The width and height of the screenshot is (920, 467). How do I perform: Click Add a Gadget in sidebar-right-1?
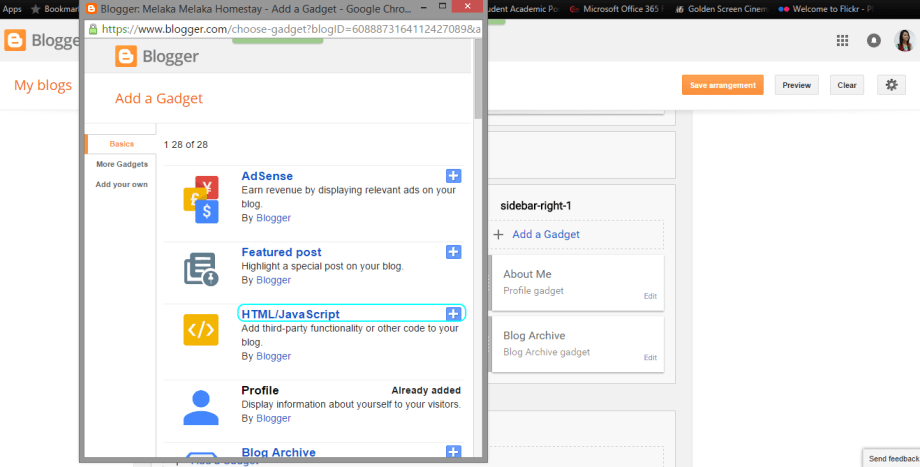(x=546, y=235)
